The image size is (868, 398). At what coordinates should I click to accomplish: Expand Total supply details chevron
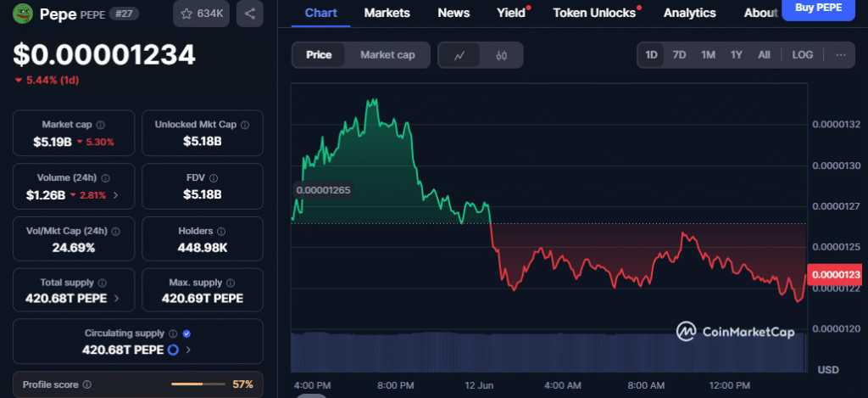point(116,298)
